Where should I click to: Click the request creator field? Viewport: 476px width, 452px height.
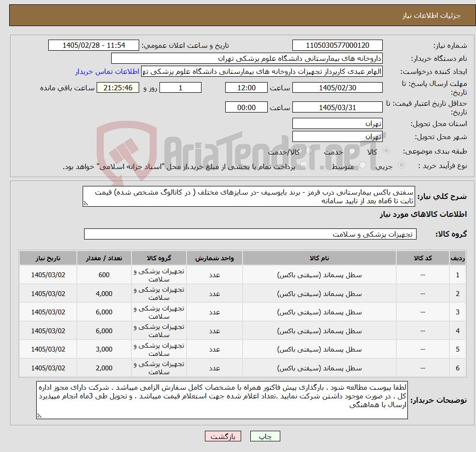click(x=262, y=71)
